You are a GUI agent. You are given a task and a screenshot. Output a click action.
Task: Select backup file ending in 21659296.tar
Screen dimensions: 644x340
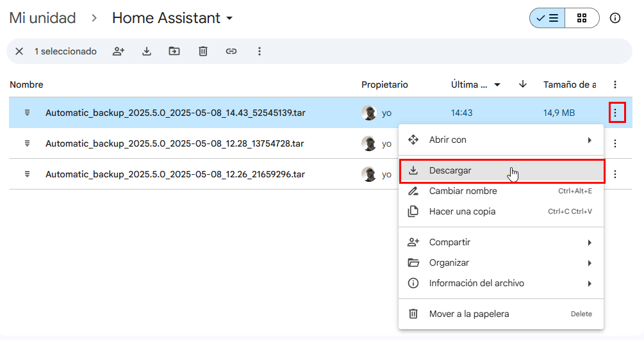[175, 174]
